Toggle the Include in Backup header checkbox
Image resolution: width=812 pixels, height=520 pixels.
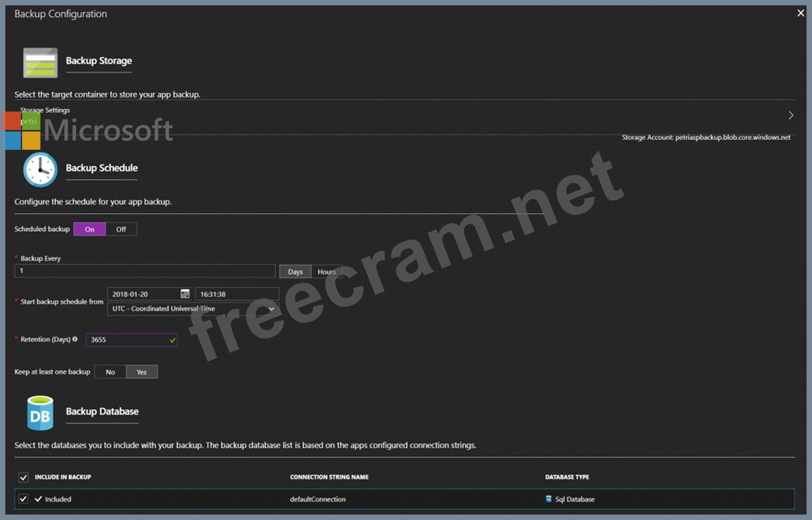(23, 477)
